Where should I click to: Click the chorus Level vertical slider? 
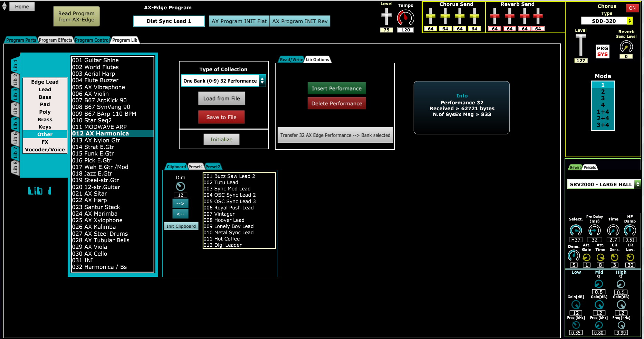pyautogui.click(x=580, y=45)
